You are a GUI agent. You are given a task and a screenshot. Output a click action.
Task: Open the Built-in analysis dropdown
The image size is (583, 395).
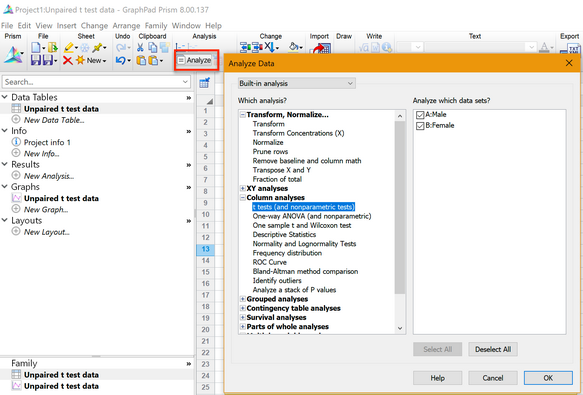click(x=297, y=83)
